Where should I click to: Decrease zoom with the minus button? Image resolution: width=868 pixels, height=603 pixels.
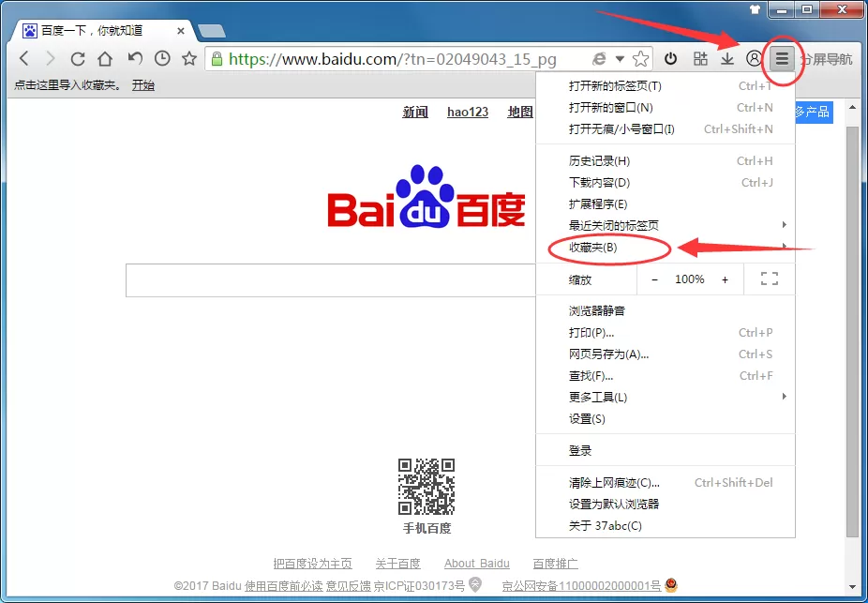click(655, 279)
